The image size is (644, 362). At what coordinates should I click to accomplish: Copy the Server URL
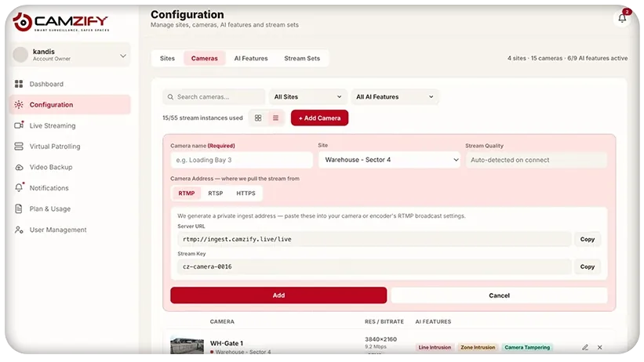pyautogui.click(x=588, y=239)
